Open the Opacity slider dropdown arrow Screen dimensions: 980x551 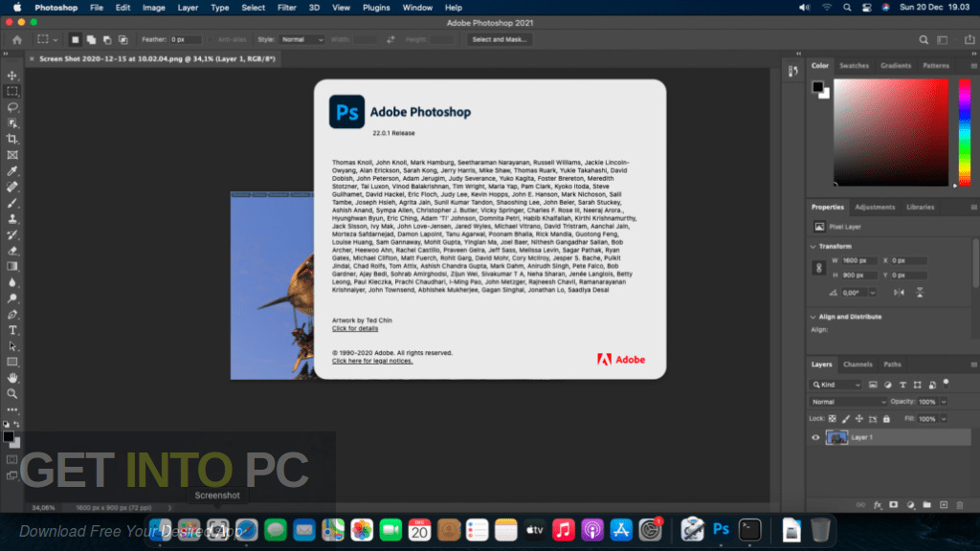[x=944, y=402]
